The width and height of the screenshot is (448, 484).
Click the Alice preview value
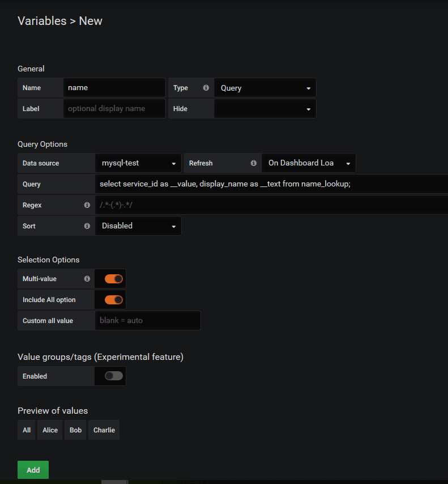click(50, 430)
